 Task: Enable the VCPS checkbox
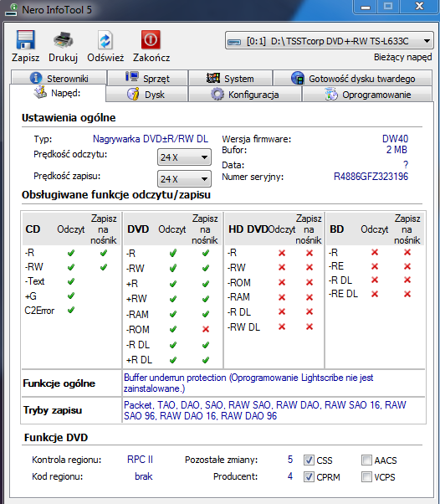coord(366,476)
